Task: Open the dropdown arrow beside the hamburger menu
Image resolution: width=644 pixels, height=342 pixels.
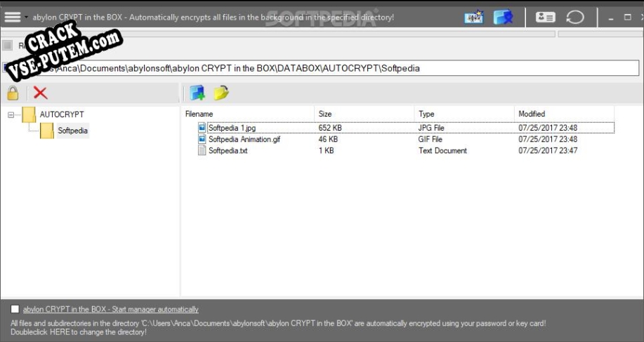Action: 26,18
